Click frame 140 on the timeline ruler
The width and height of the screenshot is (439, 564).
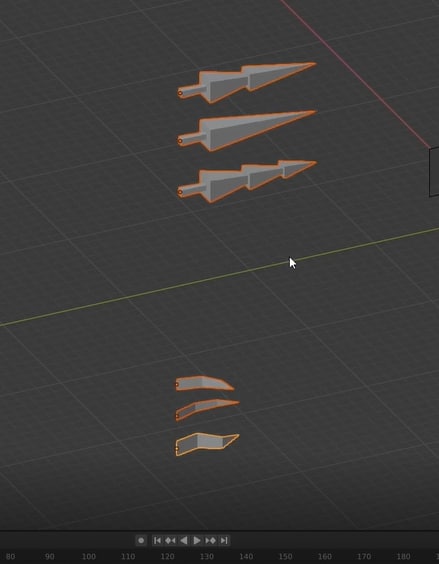(246, 556)
